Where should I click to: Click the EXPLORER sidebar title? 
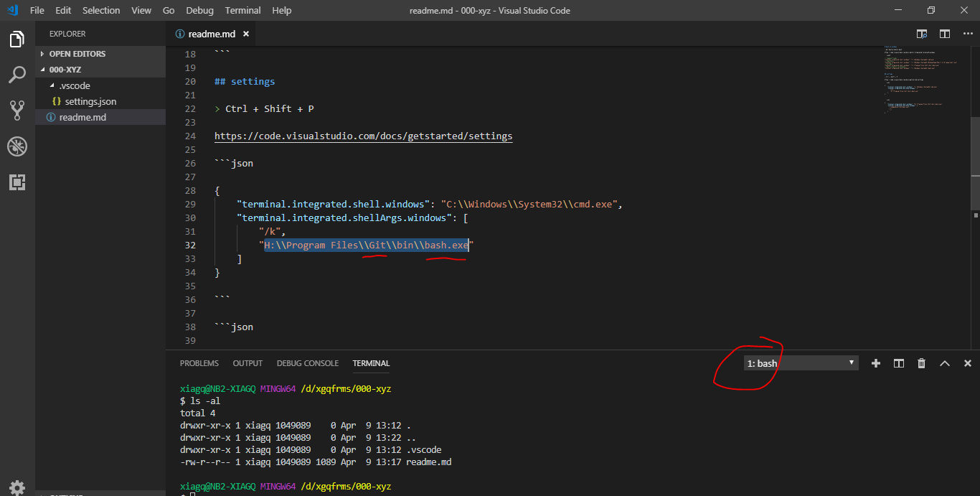(67, 34)
